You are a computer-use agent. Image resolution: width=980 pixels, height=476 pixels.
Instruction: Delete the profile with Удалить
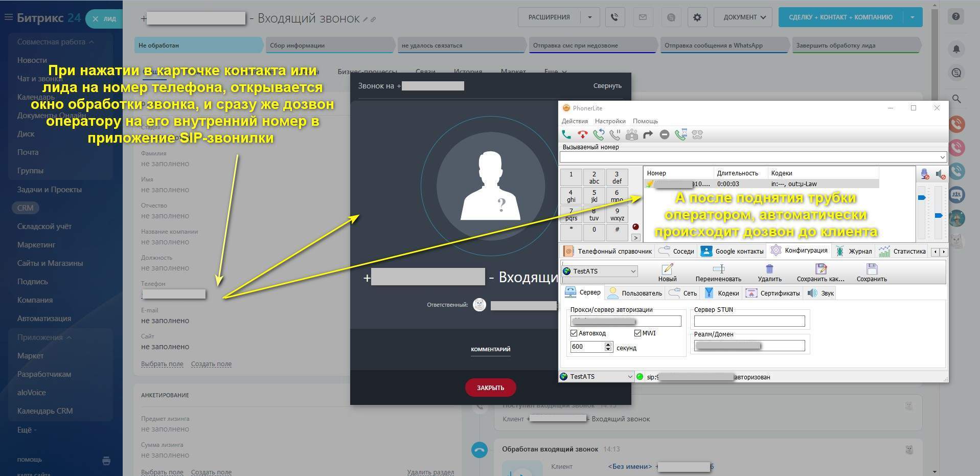click(769, 273)
